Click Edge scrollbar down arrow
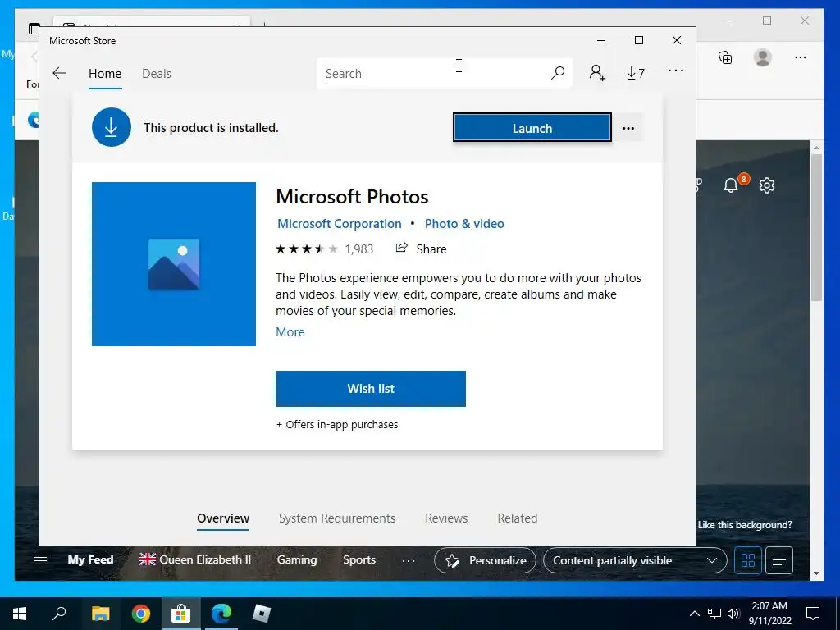This screenshot has width=840, height=630. point(816,573)
